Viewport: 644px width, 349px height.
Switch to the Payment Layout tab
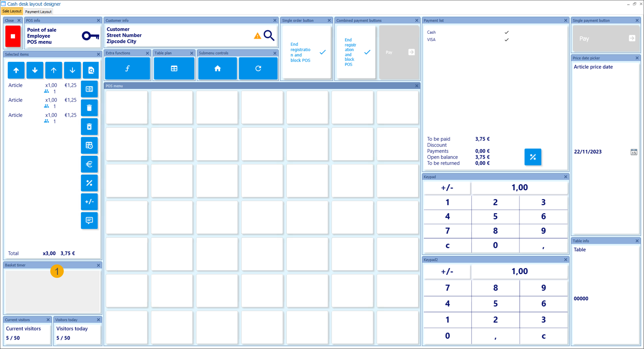click(38, 11)
